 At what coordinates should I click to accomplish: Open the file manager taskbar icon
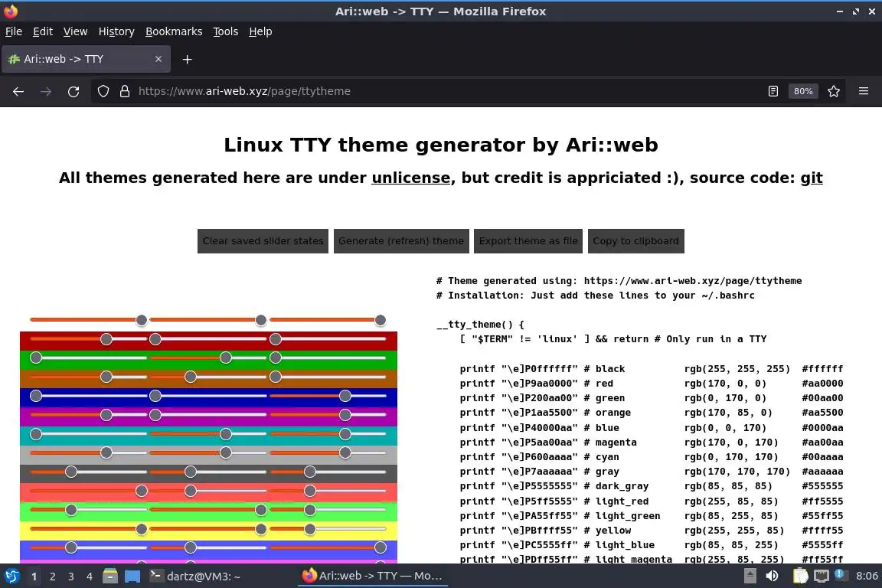tap(110, 577)
